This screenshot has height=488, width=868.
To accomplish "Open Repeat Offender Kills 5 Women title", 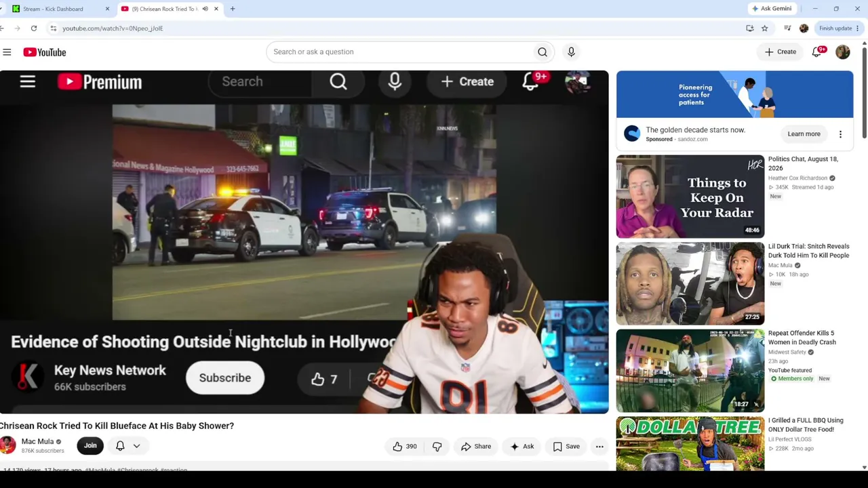I will coord(802,338).
